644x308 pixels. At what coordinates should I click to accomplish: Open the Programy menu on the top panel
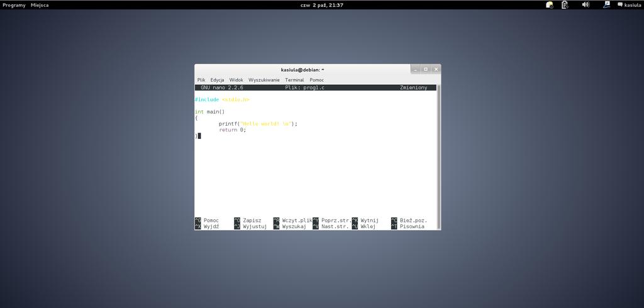coord(14,5)
